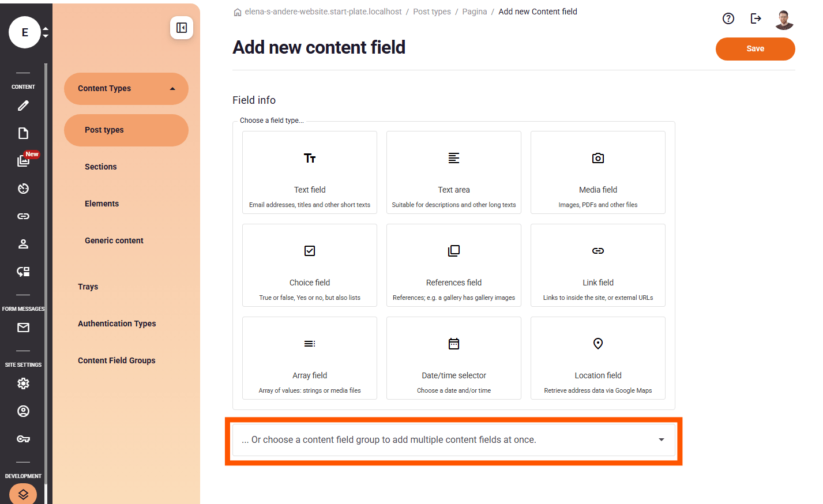Screen dimensions: 823x504
Task: Open the user avatar profile picture
Action: pyautogui.click(x=784, y=20)
